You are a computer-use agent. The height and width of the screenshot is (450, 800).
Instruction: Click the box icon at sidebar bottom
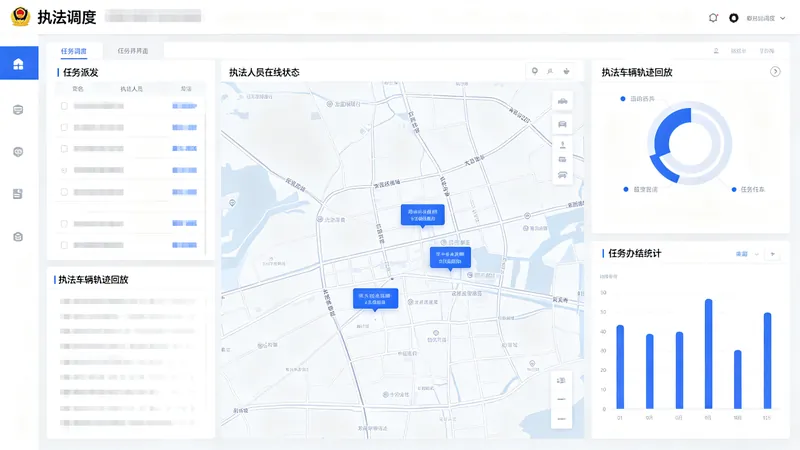(18, 237)
